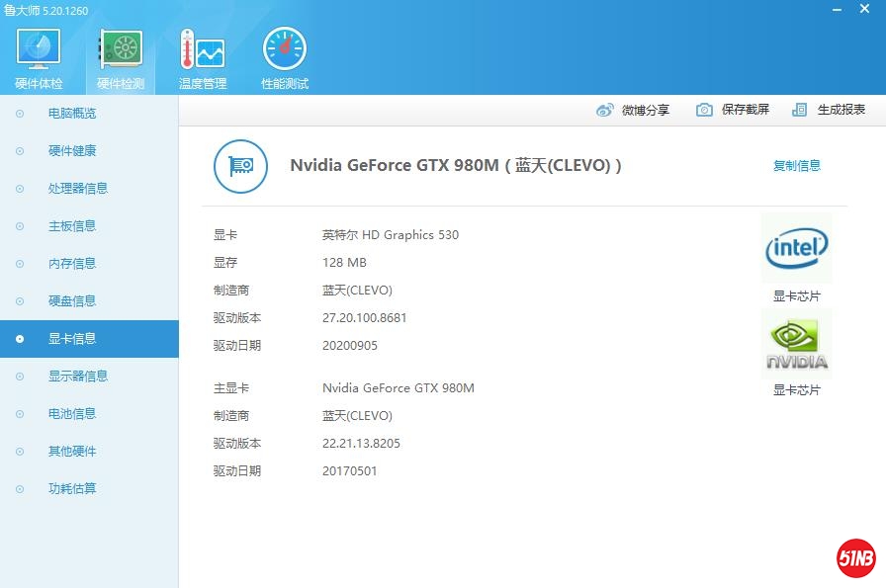The width and height of the screenshot is (886, 588).
Task: Click the 生成报表 report icon
Action: click(800, 110)
